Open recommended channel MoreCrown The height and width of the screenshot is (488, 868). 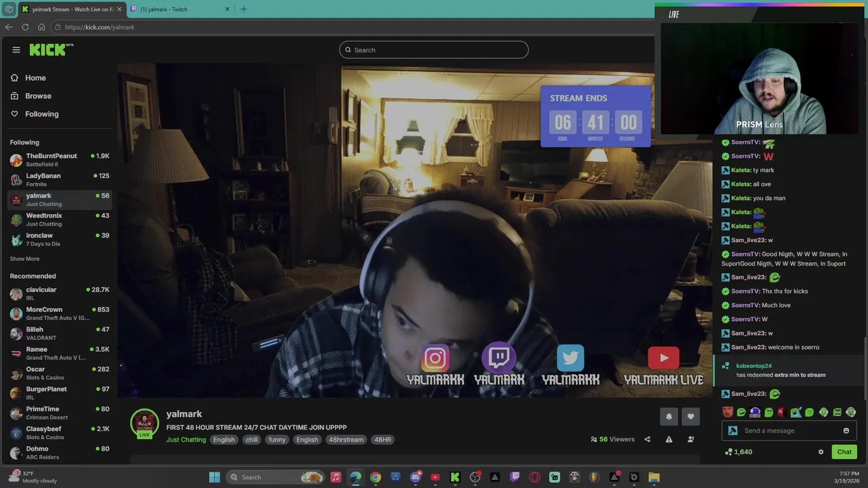(x=60, y=314)
